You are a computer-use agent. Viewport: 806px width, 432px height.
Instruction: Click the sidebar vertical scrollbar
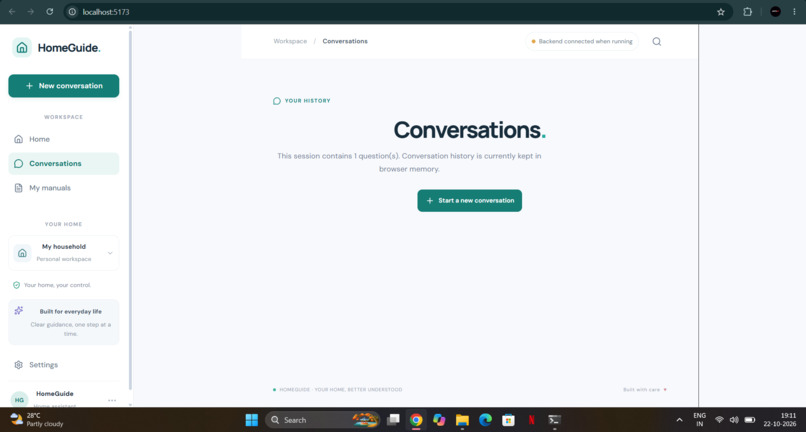pos(130,211)
